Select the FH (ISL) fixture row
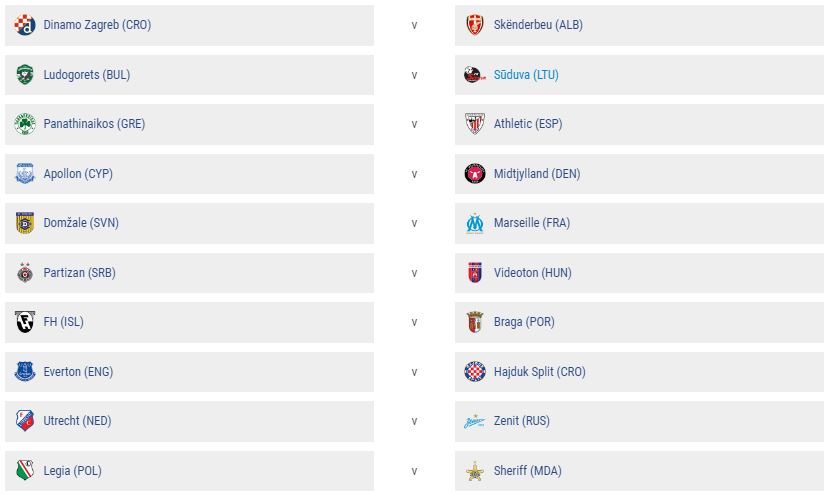Viewport: 831px width, 498px height. 189,322
